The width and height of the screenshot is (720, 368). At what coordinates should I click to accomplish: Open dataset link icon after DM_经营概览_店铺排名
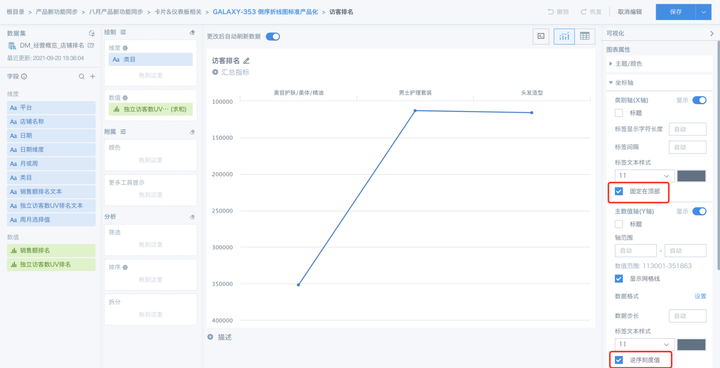click(91, 45)
